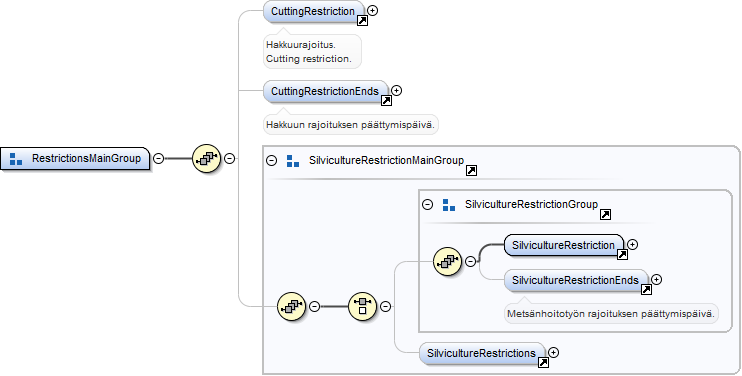The width and height of the screenshot is (742, 376).
Task: Collapse RestrictionsMainGroup with its minus toggle
Action: (159, 158)
